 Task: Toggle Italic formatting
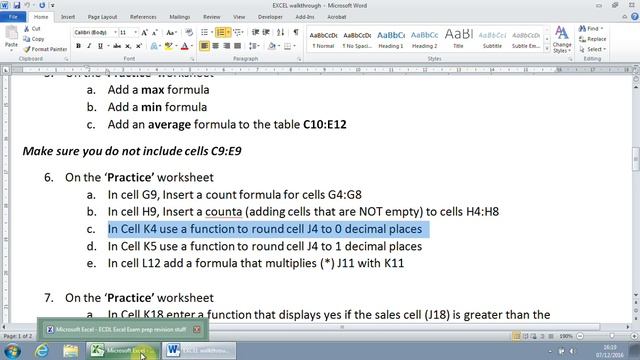click(x=89, y=46)
